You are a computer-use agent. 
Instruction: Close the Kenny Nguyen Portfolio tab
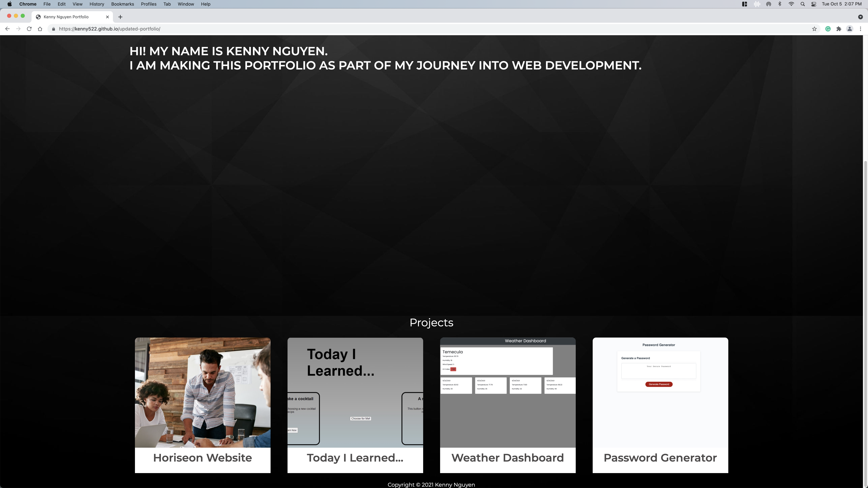click(x=107, y=17)
